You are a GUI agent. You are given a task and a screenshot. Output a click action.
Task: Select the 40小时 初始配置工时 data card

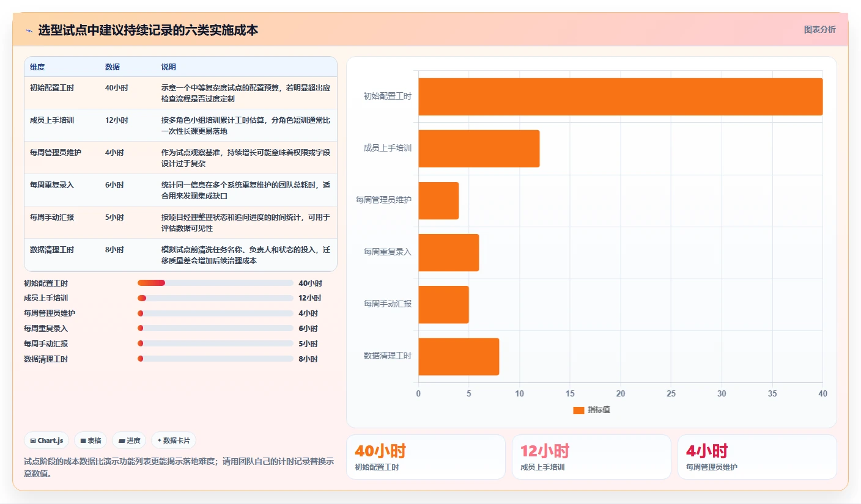tap(426, 457)
